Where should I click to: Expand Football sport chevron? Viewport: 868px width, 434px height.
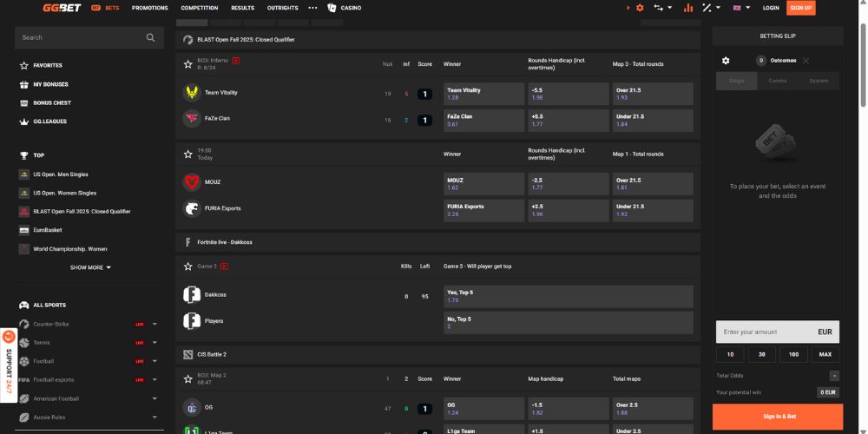click(155, 361)
